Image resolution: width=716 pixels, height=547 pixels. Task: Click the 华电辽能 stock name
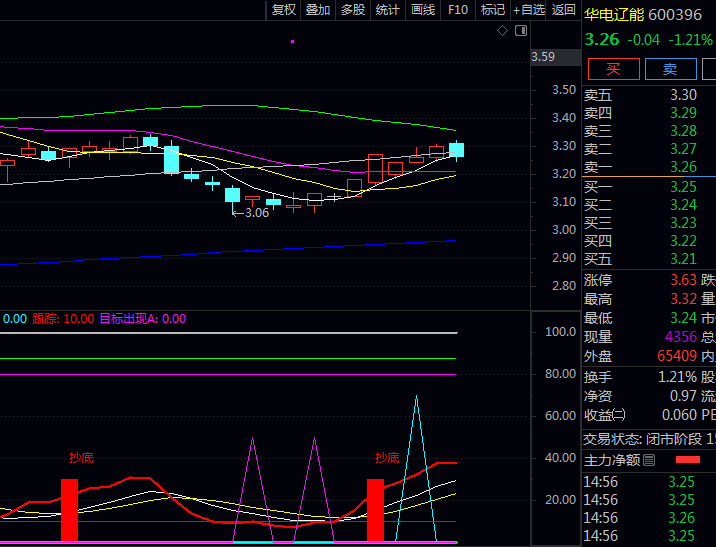click(614, 15)
